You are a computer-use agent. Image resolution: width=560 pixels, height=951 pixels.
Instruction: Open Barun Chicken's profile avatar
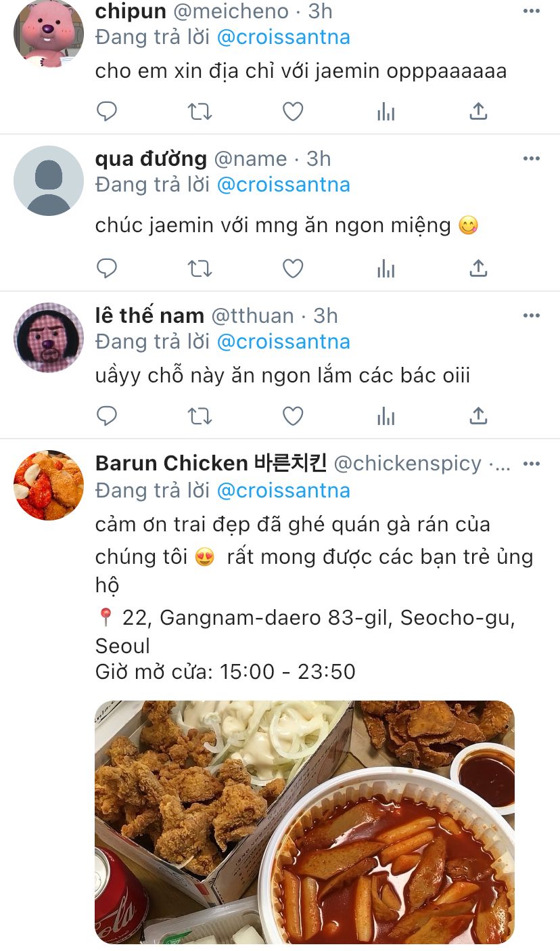point(49,485)
